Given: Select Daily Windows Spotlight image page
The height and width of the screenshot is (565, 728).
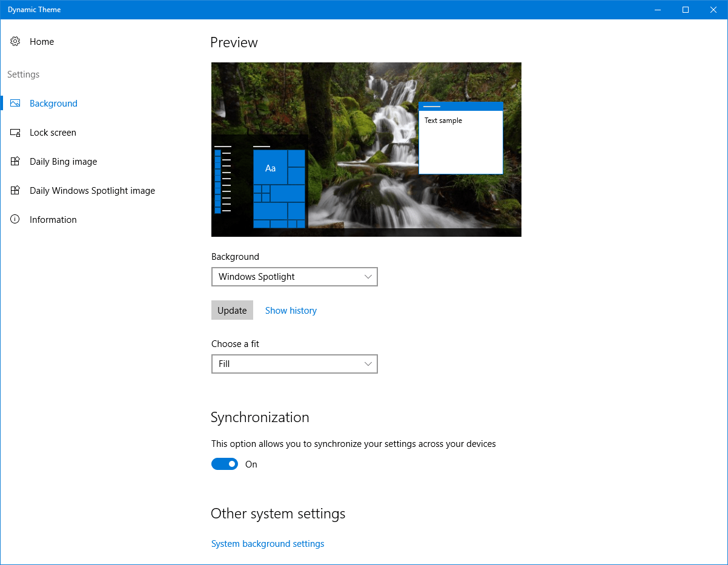Looking at the screenshot, I should [92, 191].
